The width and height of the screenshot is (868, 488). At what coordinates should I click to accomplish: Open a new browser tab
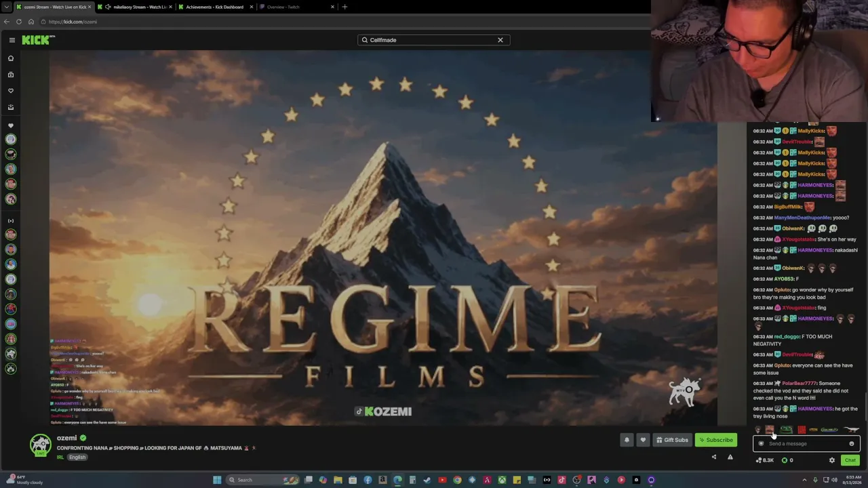click(344, 7)
